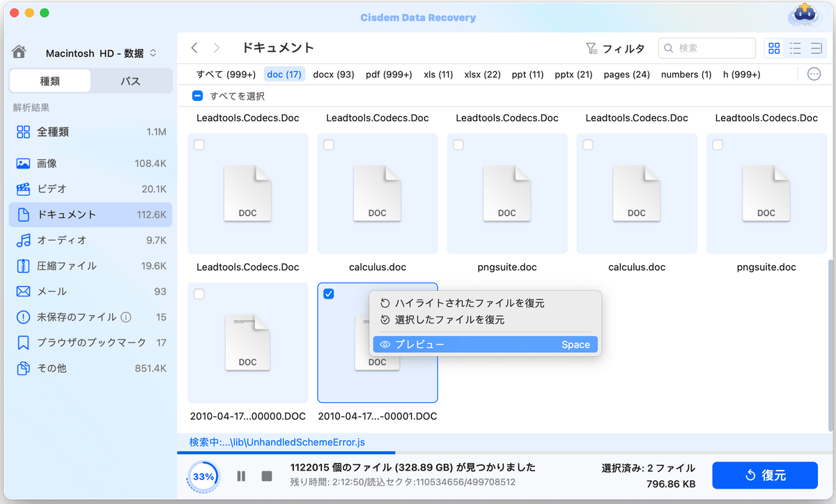This screenshot has width=836, height=504.
Task: Filter by docx (93) tab
Action: (334, 74)
